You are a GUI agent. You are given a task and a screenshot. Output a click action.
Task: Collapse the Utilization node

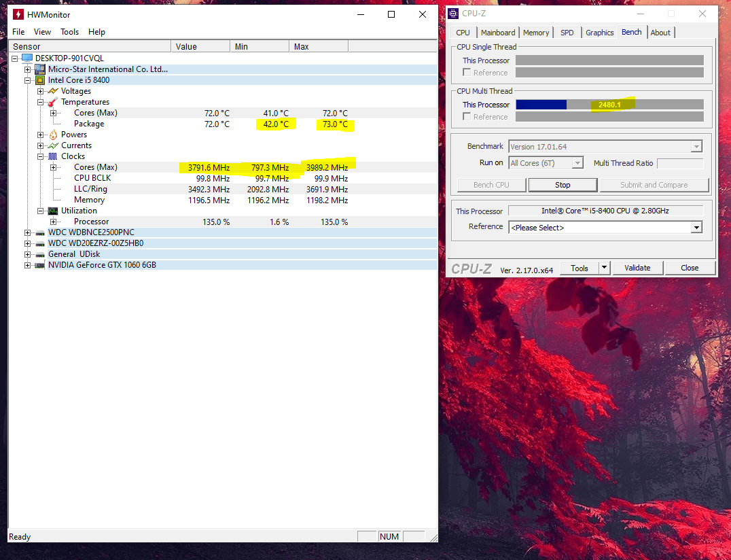pos(41,211)
